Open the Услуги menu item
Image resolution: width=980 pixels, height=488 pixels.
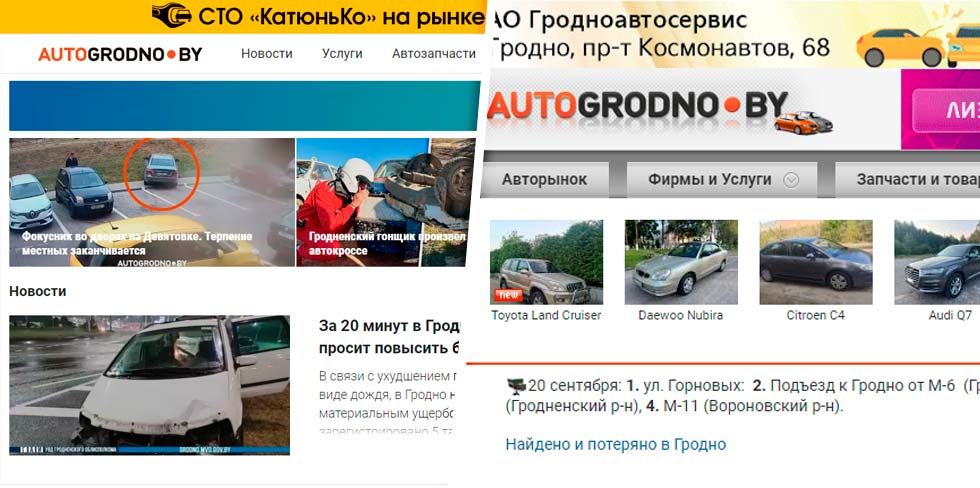pos(342,54)
